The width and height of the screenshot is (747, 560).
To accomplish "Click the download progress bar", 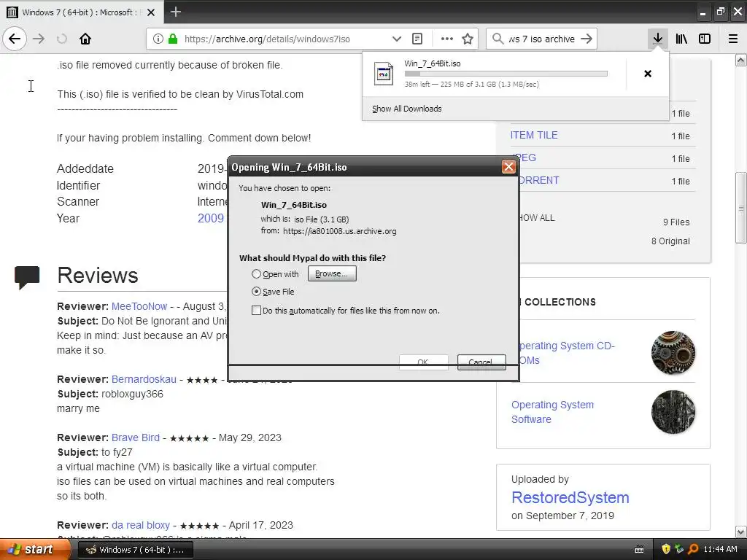I will click(x=506, y=74).
